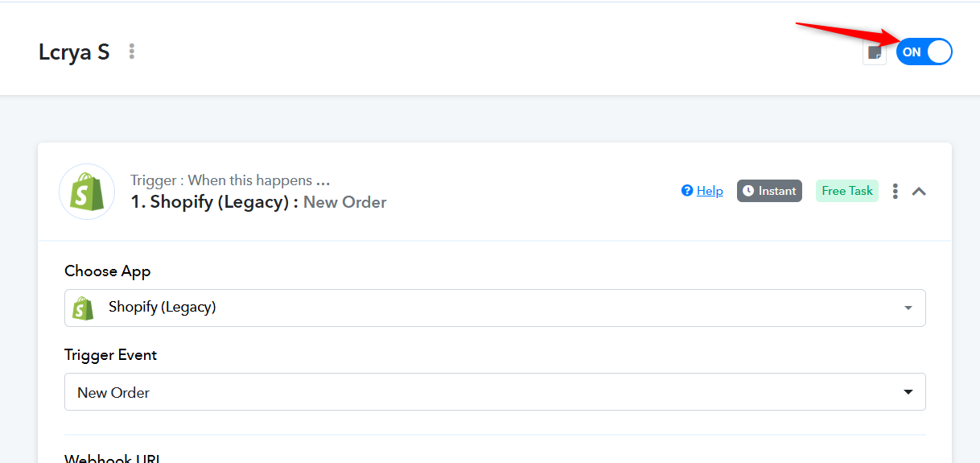Open the Trigger Event dropdown
The image size is (980, 463).
[x=495, y=392]
